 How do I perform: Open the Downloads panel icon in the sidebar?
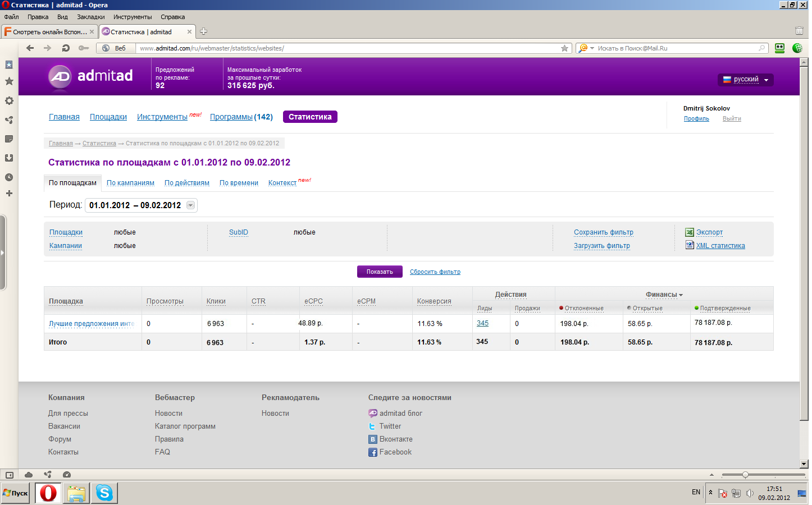9,158
